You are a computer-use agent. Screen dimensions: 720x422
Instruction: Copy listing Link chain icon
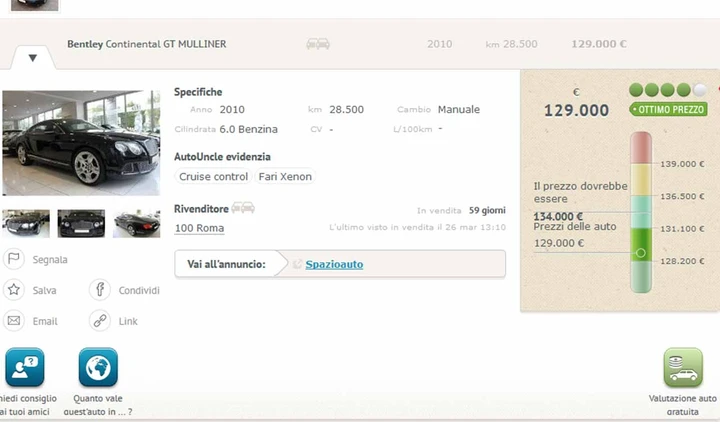pyautogui.click(x=100, y=321)
